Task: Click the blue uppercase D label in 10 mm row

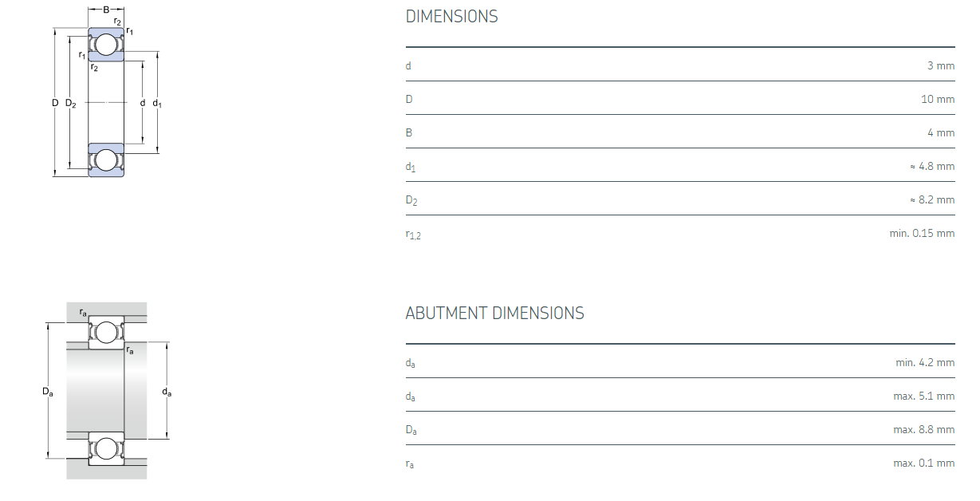Action: [409, 99]
